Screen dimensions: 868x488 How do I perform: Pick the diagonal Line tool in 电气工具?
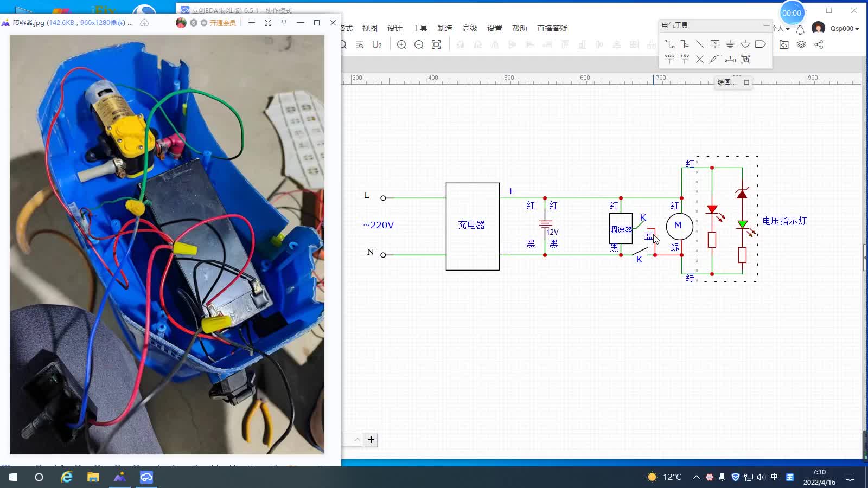point(700,44)
